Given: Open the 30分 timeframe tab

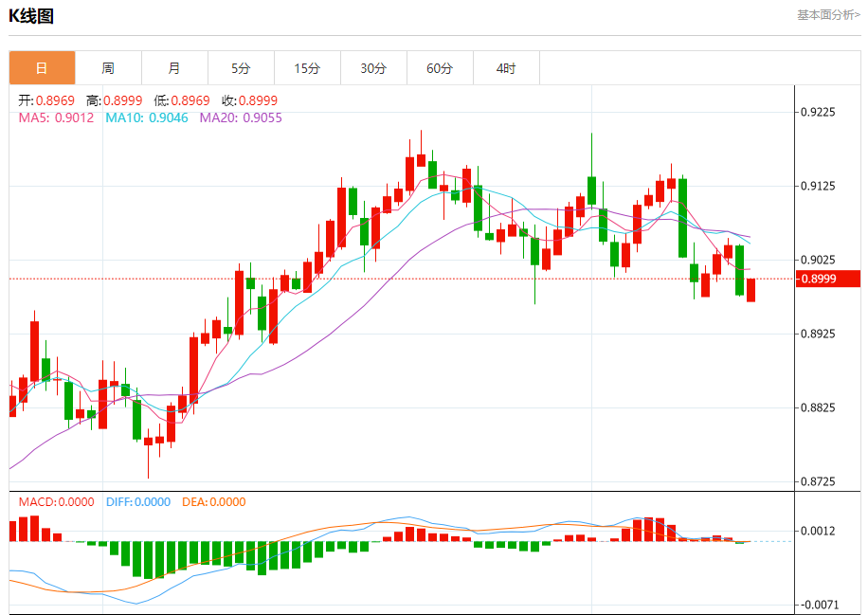Looking at the screenshot, I should 373,68.
